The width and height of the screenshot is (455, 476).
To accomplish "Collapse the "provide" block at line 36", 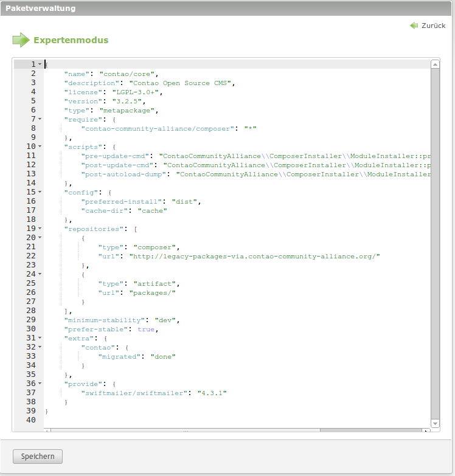I will [x=40, y=384].
